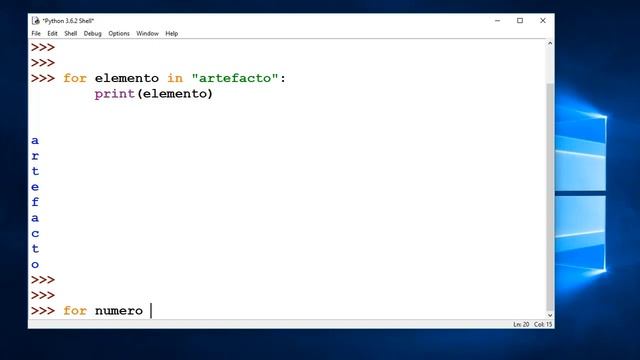Click the output letter 'c'

(35, 233)
